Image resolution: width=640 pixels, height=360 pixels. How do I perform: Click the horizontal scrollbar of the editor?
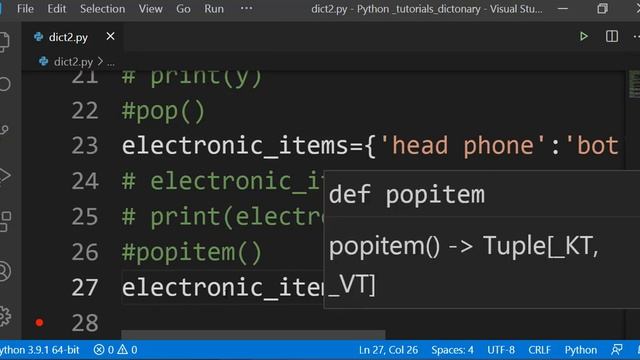pos(253,335)
